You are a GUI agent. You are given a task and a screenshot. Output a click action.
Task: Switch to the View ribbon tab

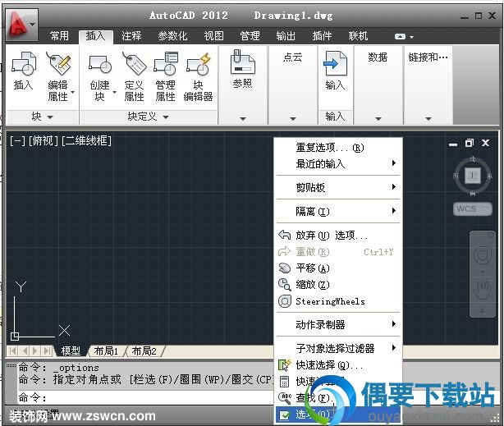click(213, 35)
